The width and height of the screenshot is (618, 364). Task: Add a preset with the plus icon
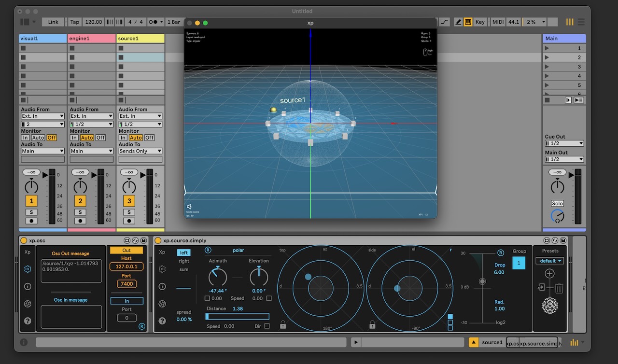pos(549,274)
